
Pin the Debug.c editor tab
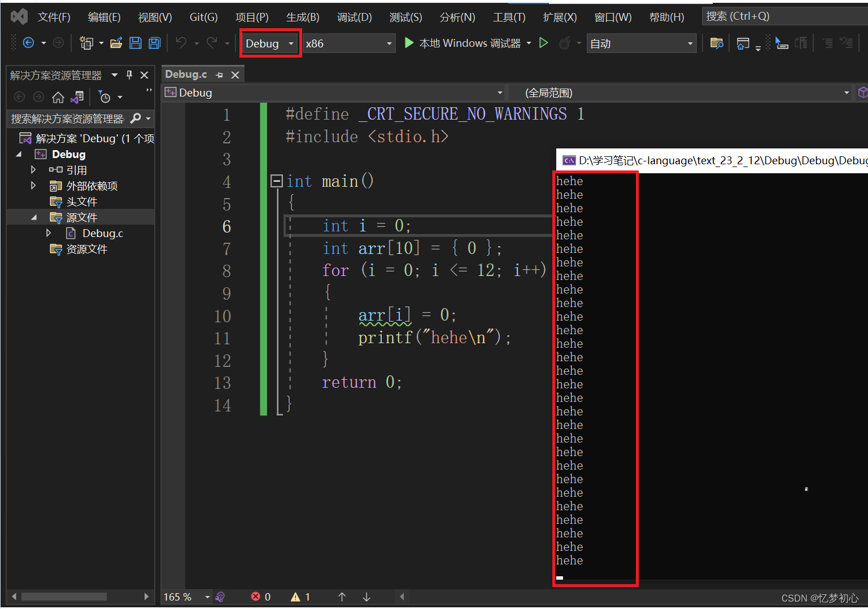(x=219, y=75)
